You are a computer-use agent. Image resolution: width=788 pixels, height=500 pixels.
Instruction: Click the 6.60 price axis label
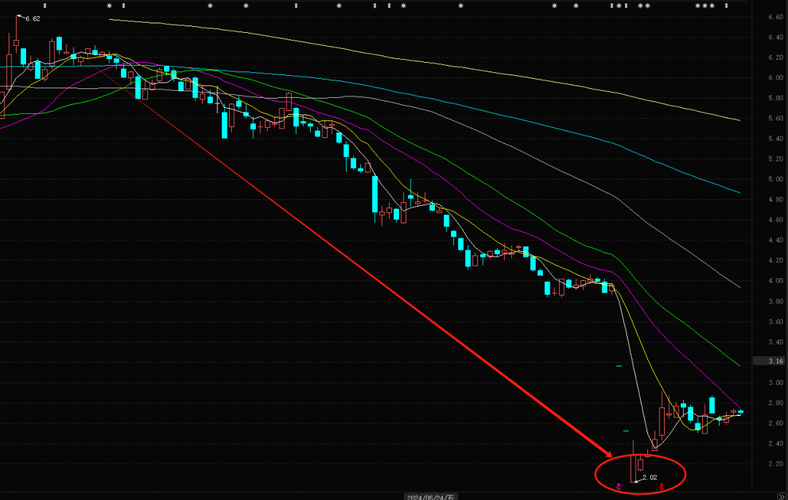pos(776,17)
